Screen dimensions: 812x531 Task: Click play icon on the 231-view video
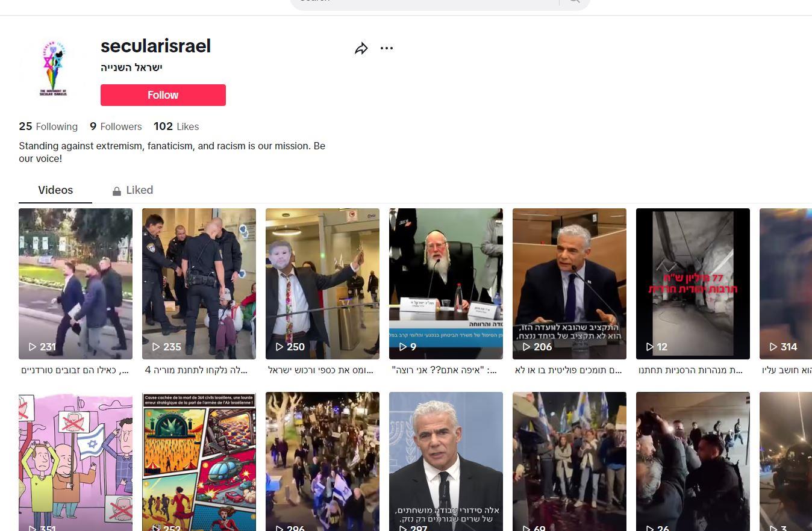pos(33,347)
